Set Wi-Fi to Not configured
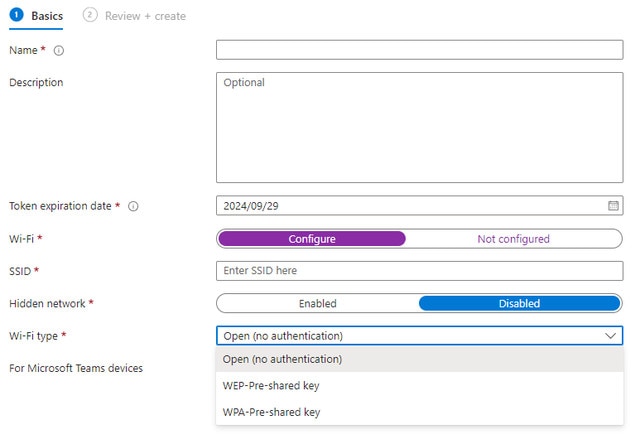Viewport: 640px width, 444px height. pyautogui.click(x=513, y=239)
